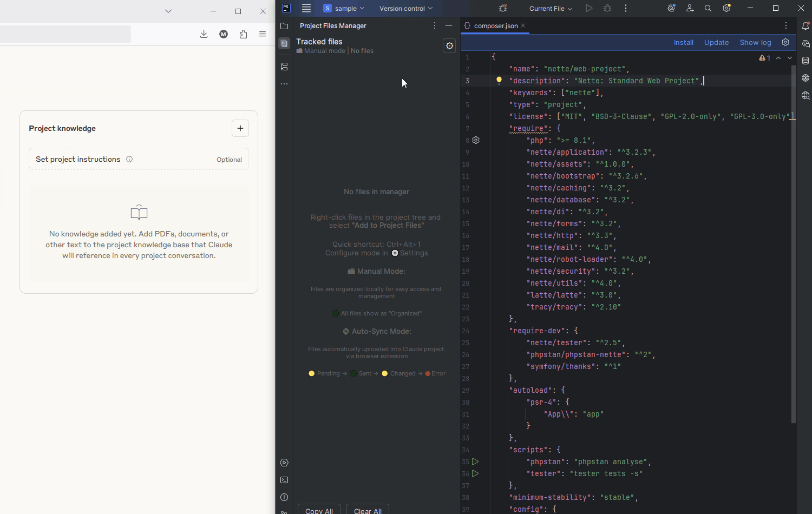Image resolution: width=812 pixels, height=514 pixels.
Task: Click the intention lightbulb on line 3
Action: pos(499,81)
